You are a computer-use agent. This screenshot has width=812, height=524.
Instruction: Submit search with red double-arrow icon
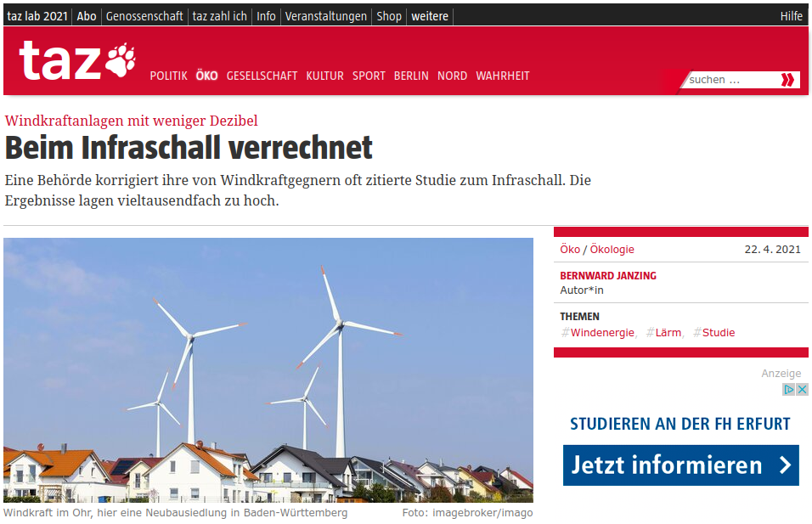click(x=787, y=80)
